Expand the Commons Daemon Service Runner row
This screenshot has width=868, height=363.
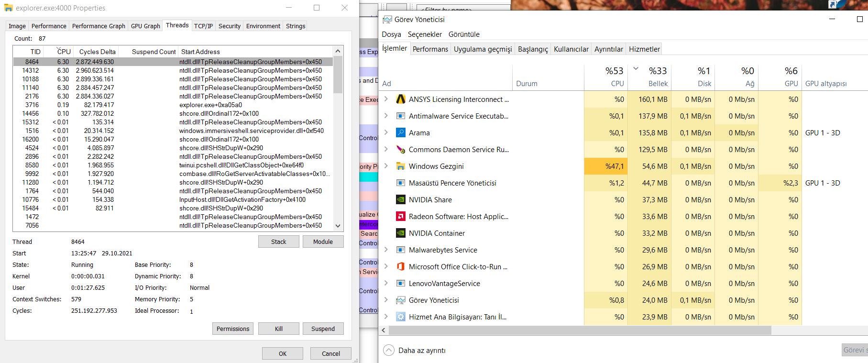click(386, 149)
